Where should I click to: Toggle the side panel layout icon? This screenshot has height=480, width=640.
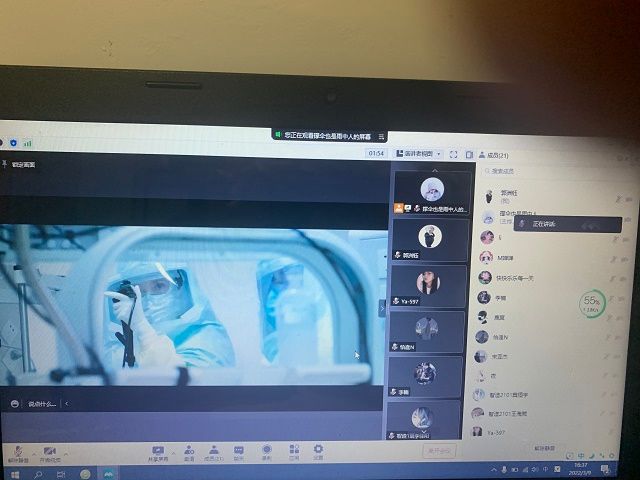click(469, 155)
